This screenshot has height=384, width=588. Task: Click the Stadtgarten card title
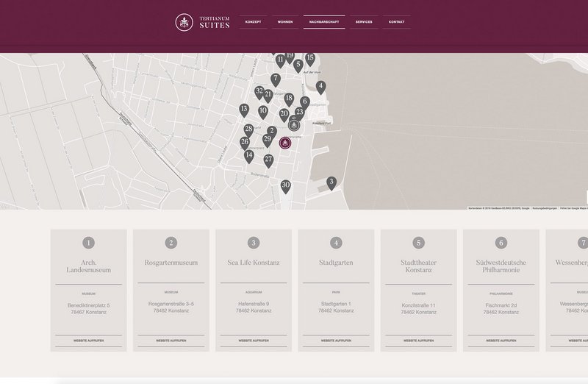336,263
